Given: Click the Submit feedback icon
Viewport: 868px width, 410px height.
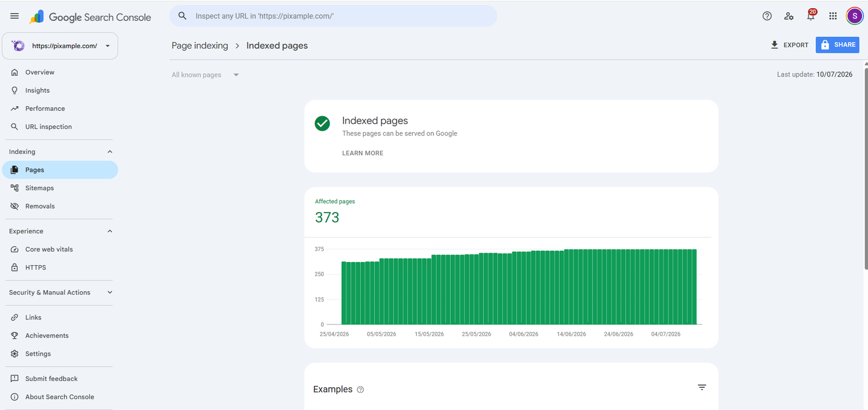Looking at the screenshot, I should click(15, 379).
